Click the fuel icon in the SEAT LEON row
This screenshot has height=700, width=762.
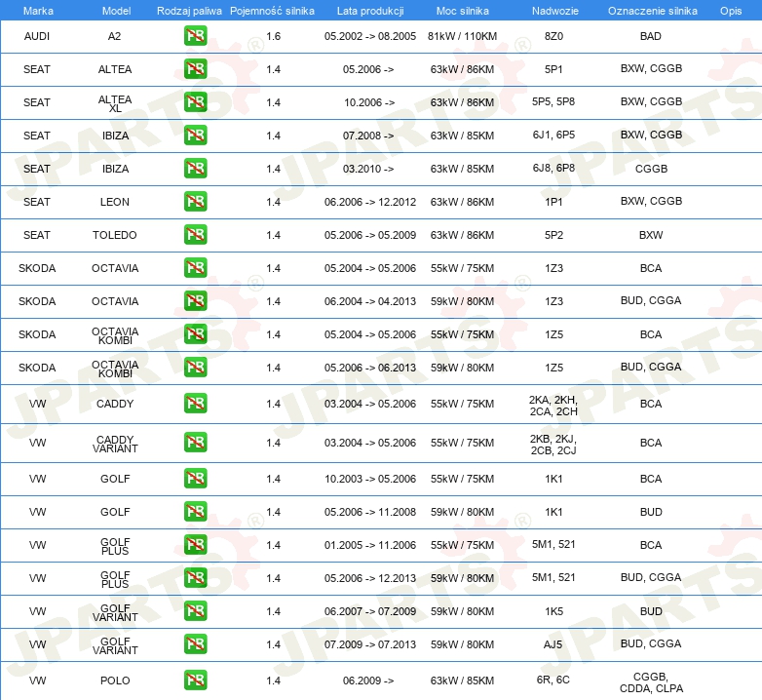click(x=195, y=201)
